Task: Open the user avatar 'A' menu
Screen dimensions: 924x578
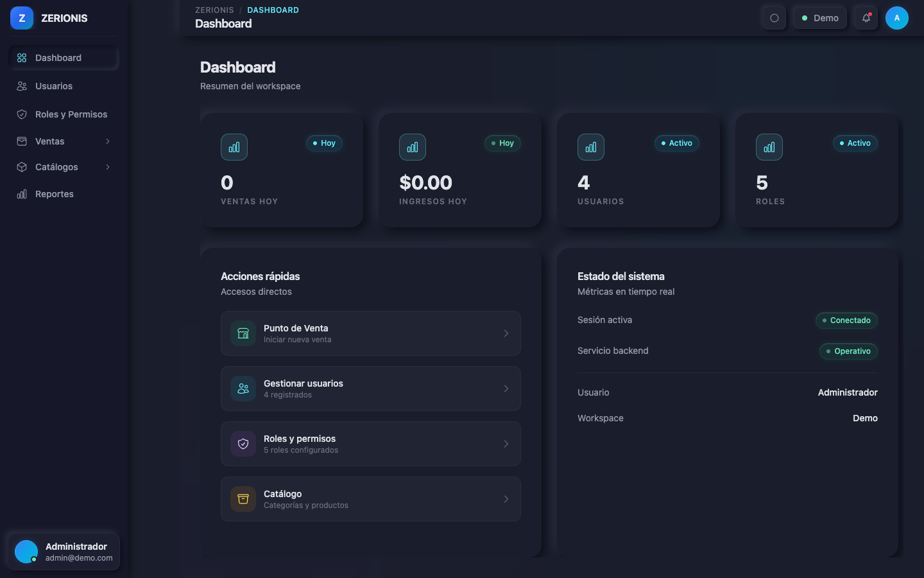Action: coord(897,18)
